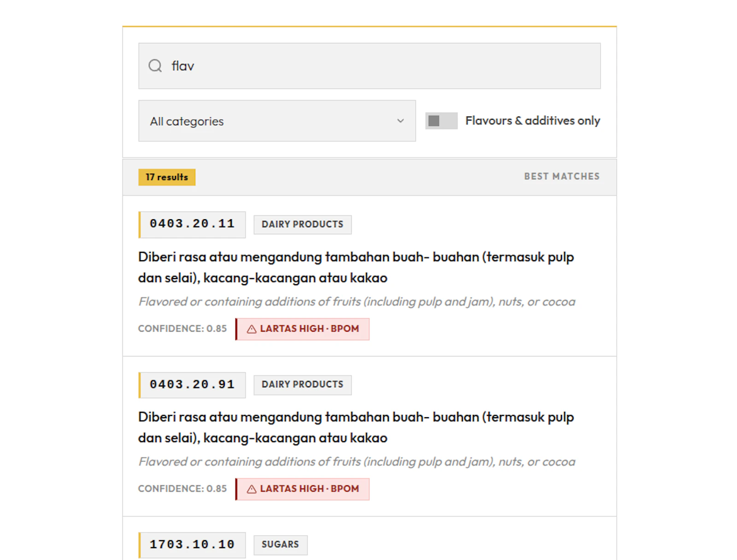Screen dimensions: 737x560
Task: Click CONFIDENCE: 0.85 for 0403.20.11
Action: [x=182, y=329]
